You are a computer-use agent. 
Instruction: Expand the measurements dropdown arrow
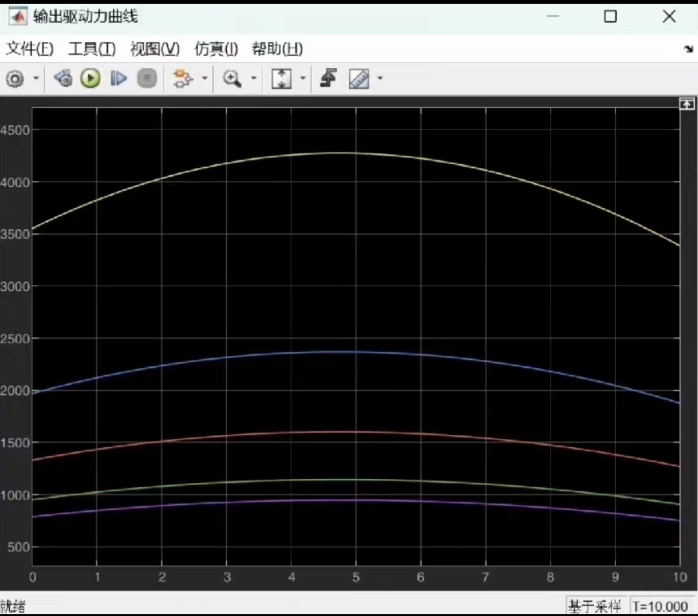[380, 78]
